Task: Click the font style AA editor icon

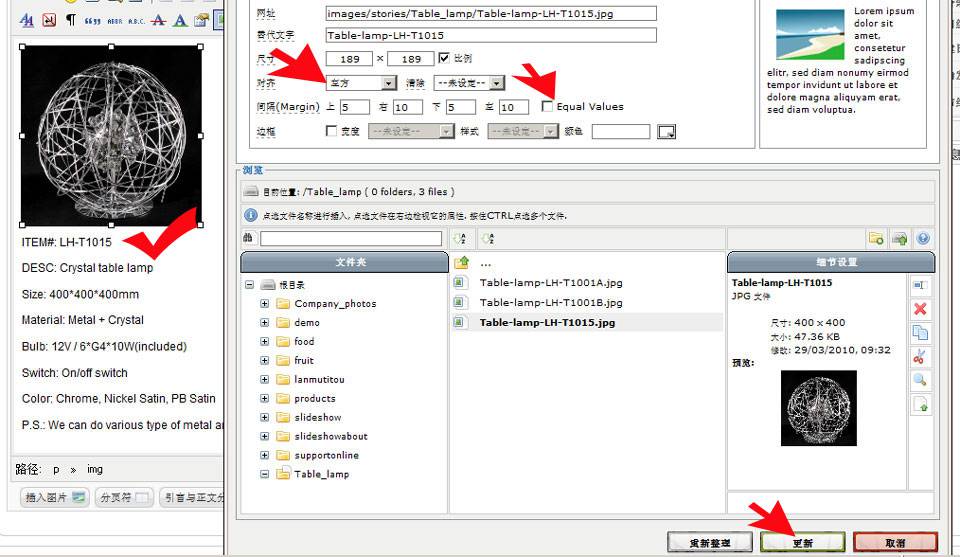Action: (x=26, y=20)
